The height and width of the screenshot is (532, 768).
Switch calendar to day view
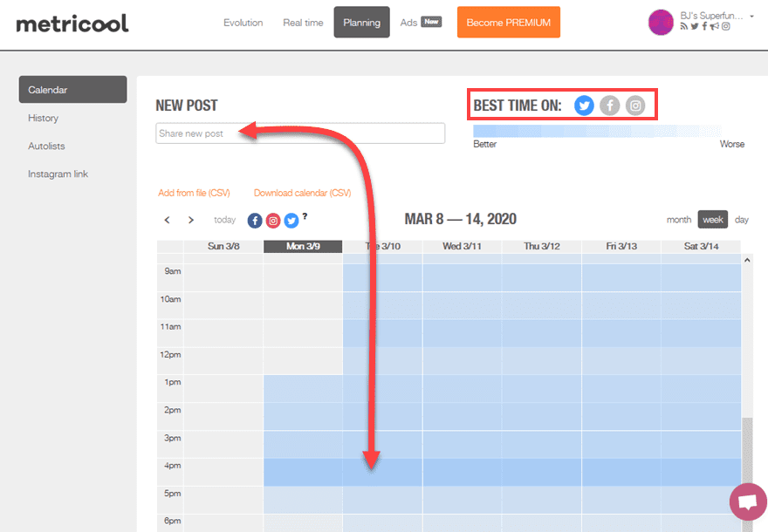[x=741, y=220]
